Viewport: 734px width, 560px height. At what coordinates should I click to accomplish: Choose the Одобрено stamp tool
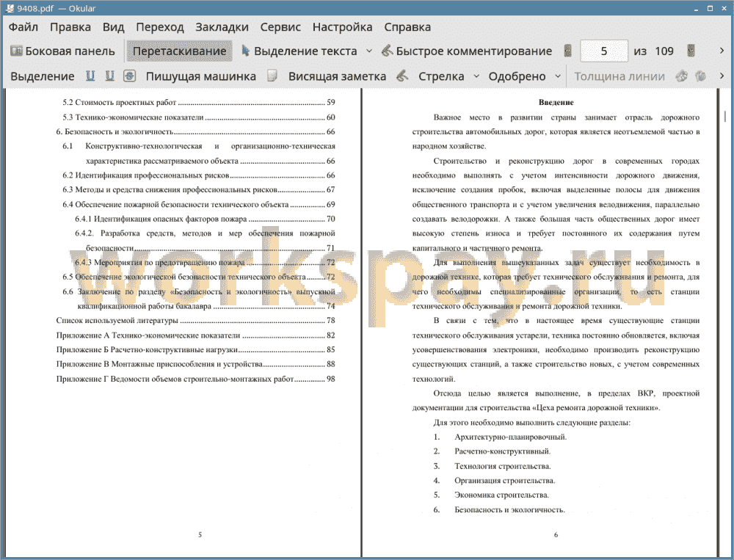click(x=517, y=76)
